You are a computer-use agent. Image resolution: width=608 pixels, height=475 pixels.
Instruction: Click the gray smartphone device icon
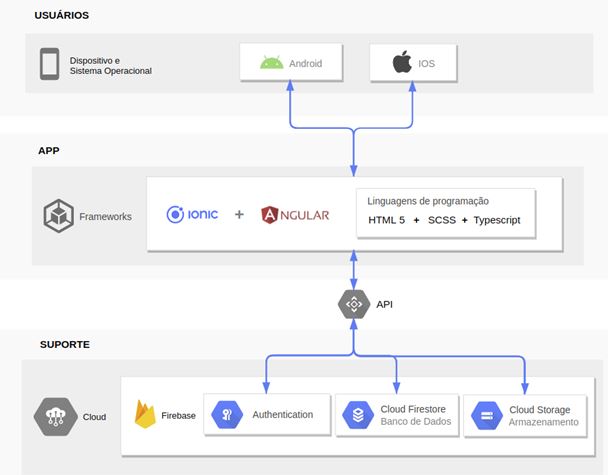[x=50, y=64]
